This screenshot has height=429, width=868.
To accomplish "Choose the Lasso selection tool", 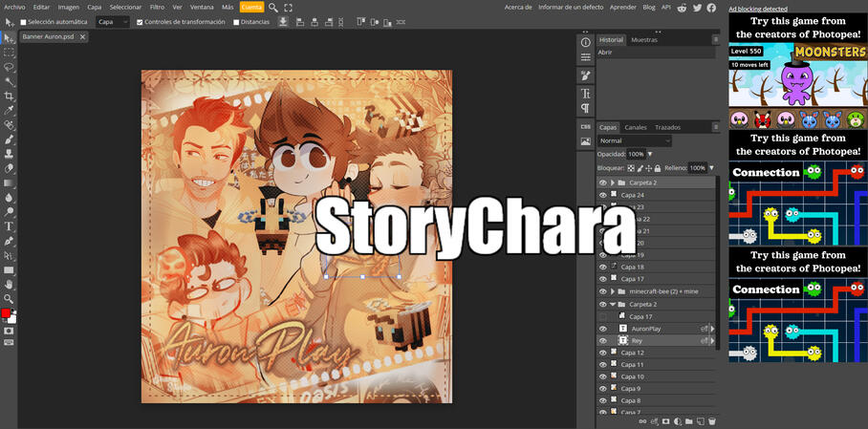I will pos(10,68).
